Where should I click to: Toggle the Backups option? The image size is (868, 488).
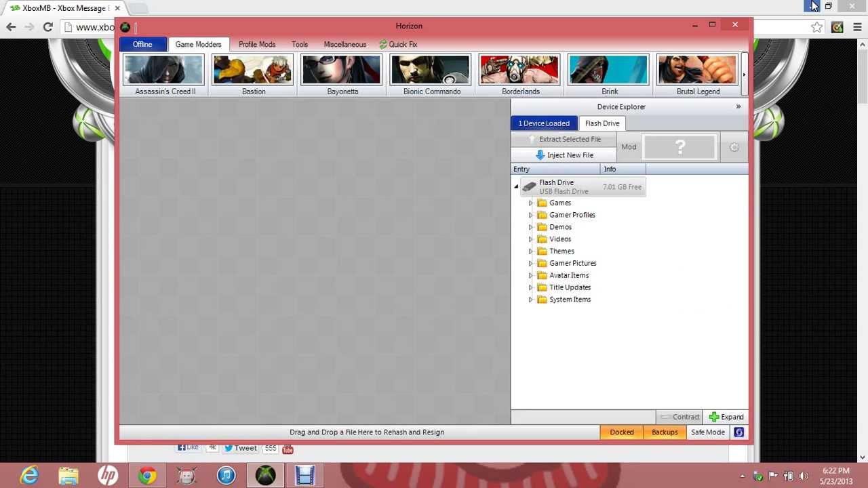tap(665, 432)
